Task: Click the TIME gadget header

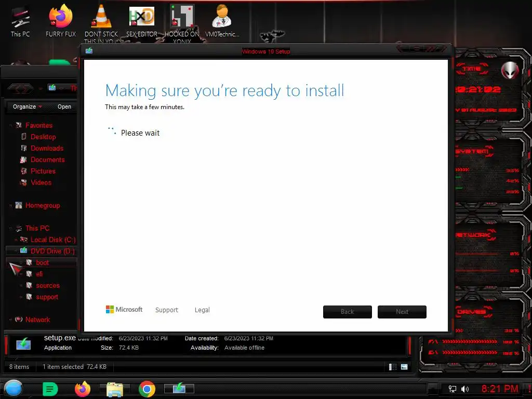Action: click(x=472, y=69)
